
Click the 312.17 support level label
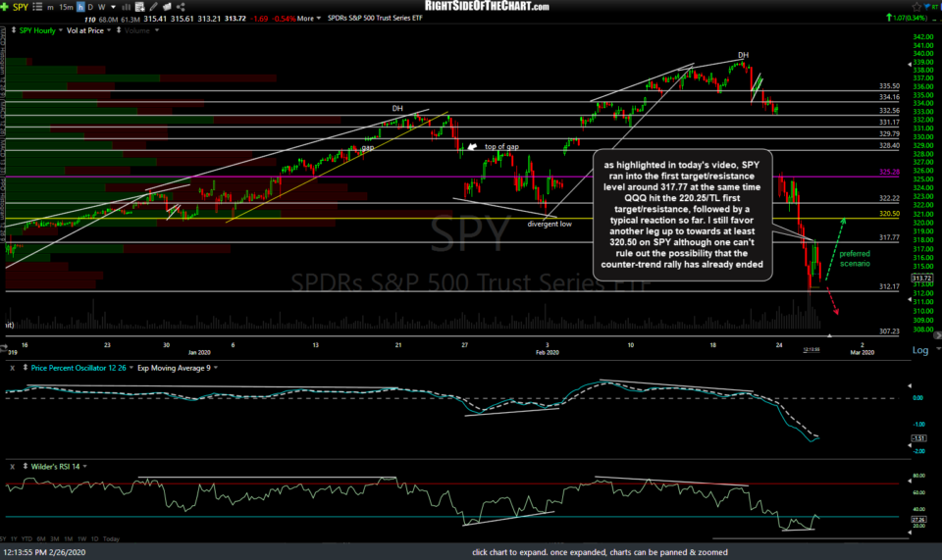(889, 286)
